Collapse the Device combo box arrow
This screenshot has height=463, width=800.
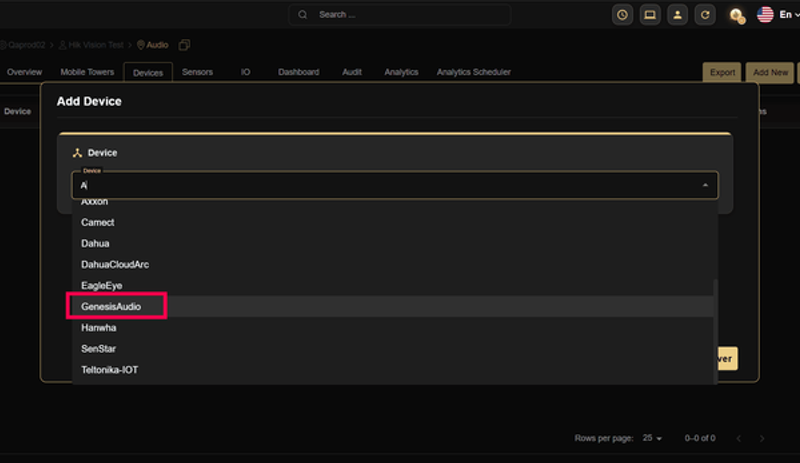pos(705,185)
